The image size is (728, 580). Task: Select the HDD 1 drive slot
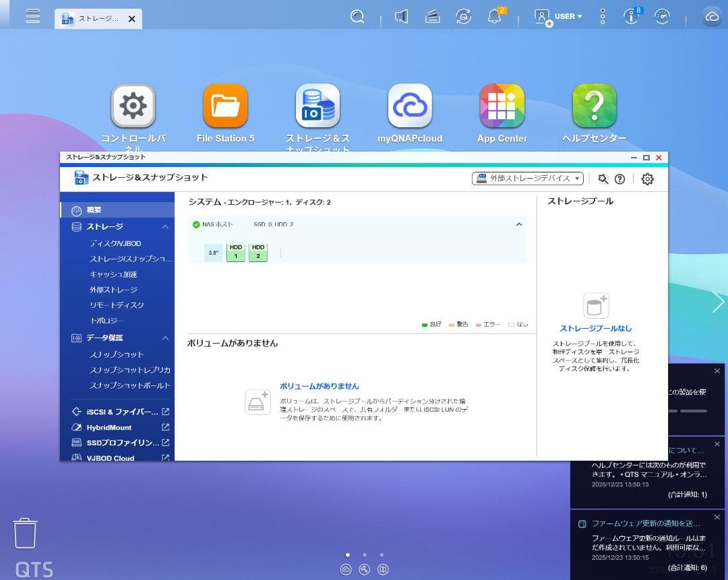pyautogui.click(x=235, y=253)
